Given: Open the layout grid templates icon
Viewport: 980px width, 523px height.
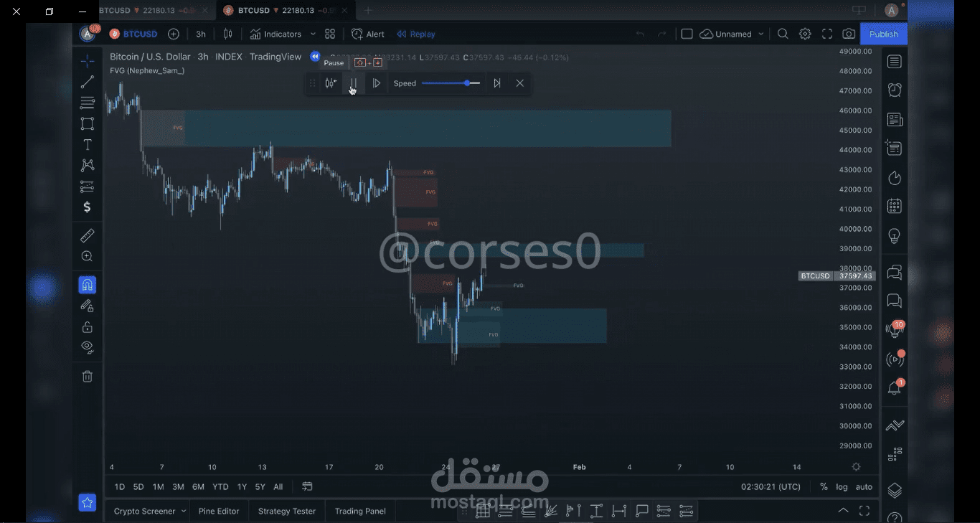Looking at the screenshot, I should [330, 34].
